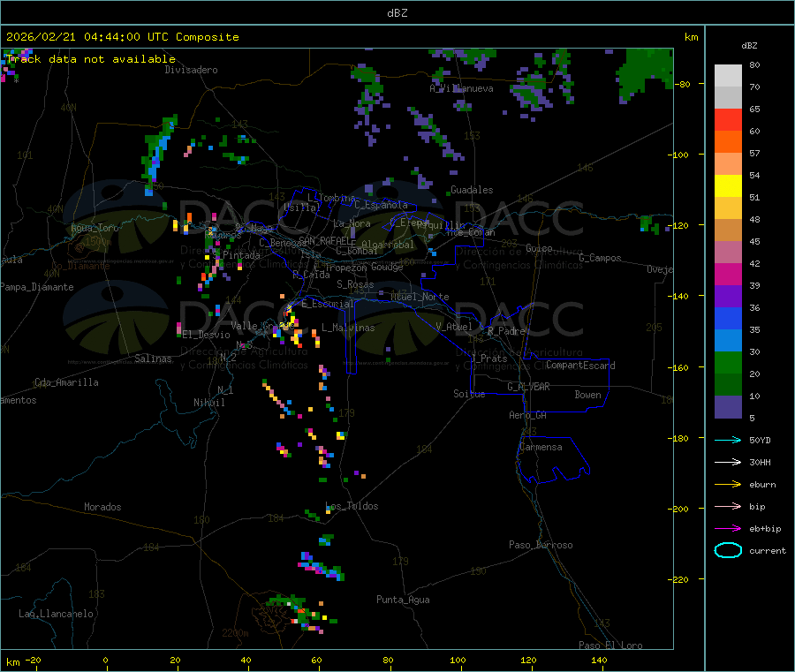Click the 54 dBZ salmon color swatch
The height and width of the screenshot is (672, 795).
click(728, 163)
